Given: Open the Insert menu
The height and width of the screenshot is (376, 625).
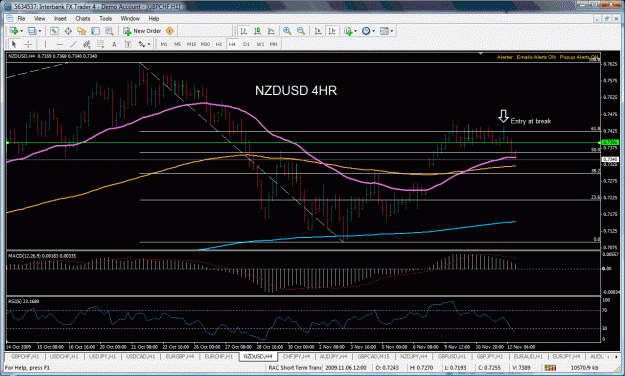Looking at the screenshot, I should click(60, 19).
